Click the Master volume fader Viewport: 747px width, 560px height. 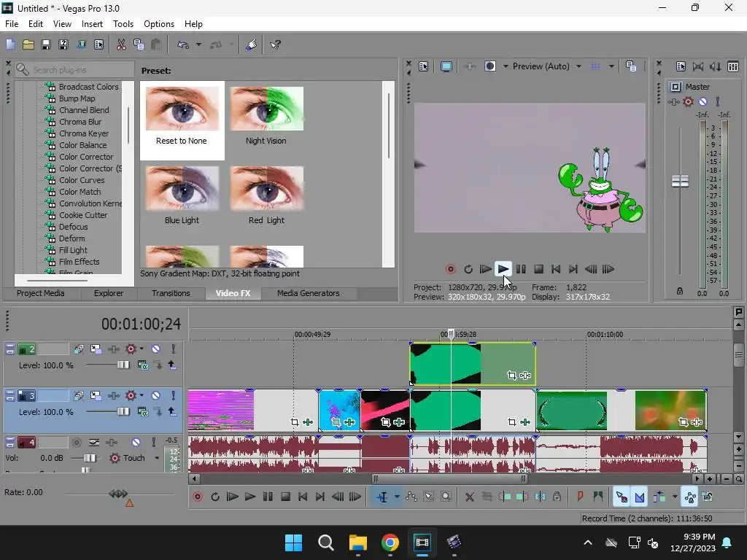click(680, 181)
